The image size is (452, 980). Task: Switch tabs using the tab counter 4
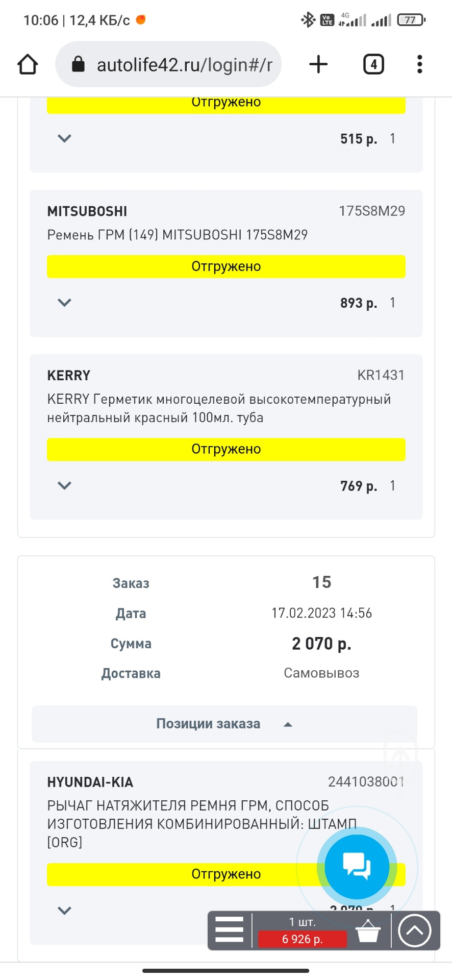[373, 64]
